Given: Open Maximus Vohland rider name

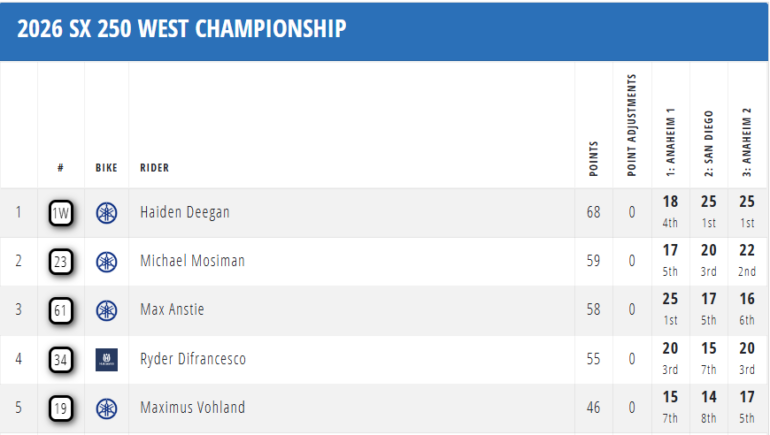Looking at the screenshot, I should (x=192, y=408).
